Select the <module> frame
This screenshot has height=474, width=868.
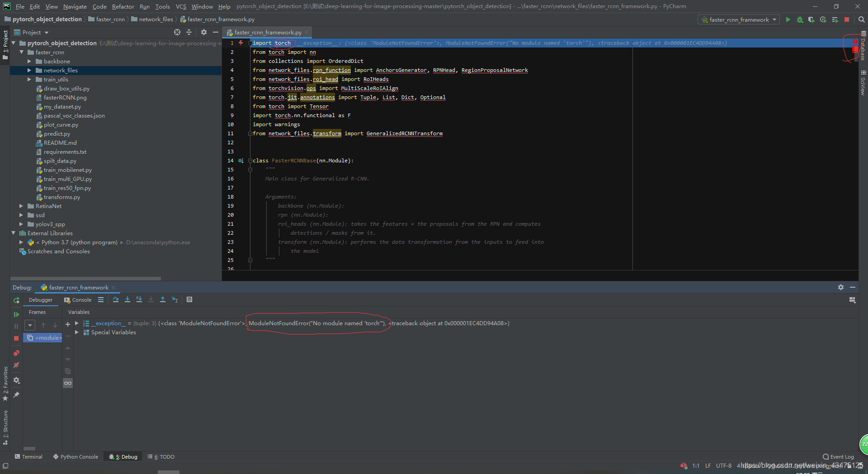coord(43,337)
